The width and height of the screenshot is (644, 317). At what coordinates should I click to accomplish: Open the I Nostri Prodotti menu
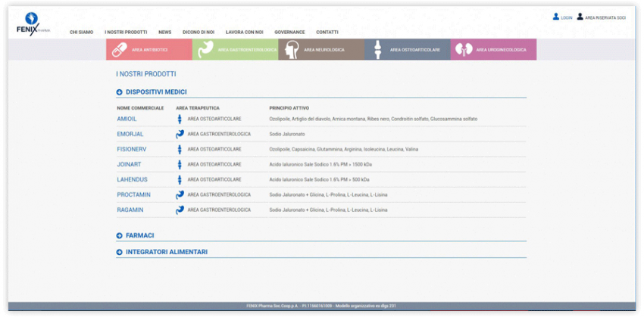pyautogui.click(x=126, y=32)
